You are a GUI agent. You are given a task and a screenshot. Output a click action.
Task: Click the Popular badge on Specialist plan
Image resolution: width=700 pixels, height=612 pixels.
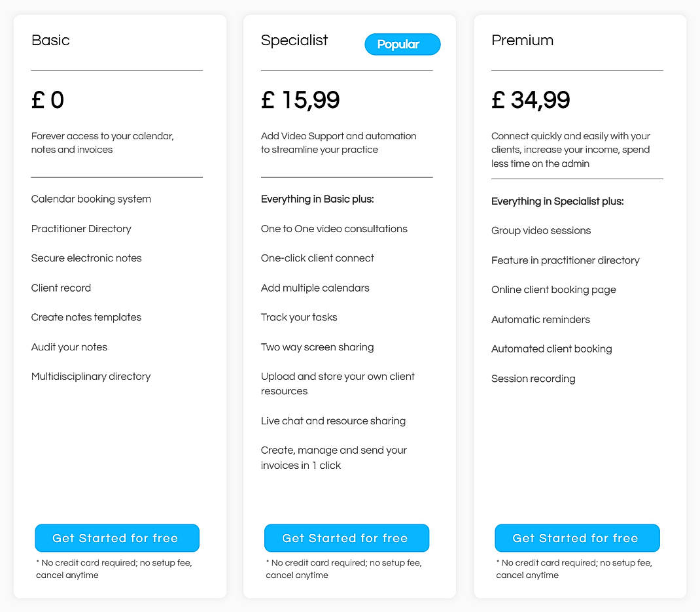pyautogui.click(x=402, y=44)
